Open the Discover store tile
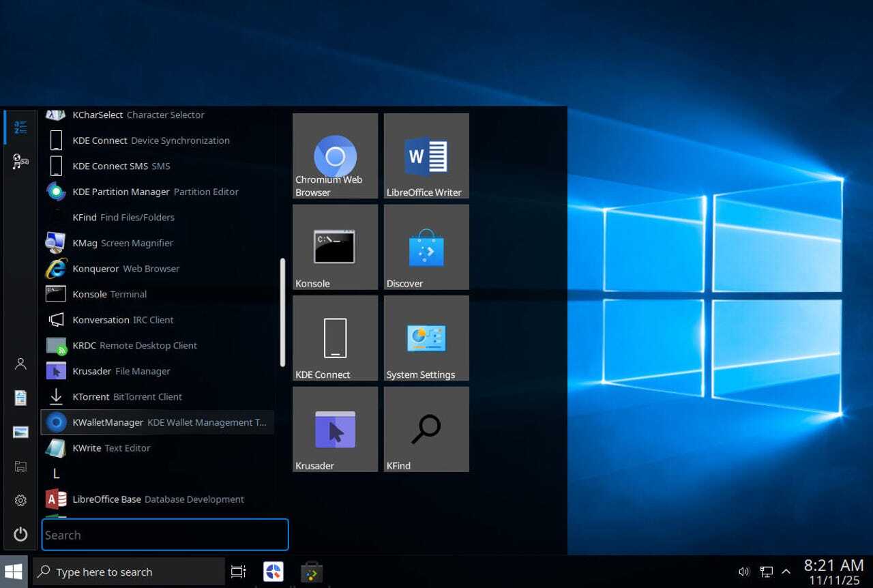Screen dimensions: 873x588 click(426, 247)
